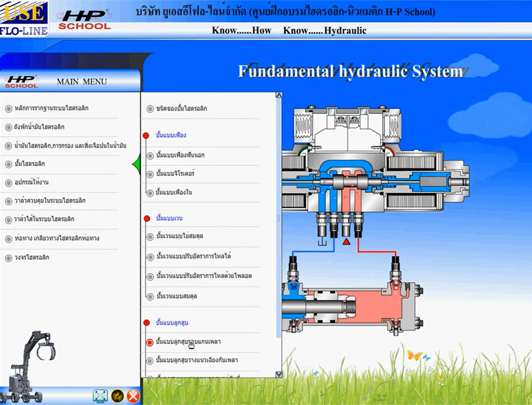
Task: Select radio button for ปั๊มเวนแบบสมดุล
Action: point(150,296)
